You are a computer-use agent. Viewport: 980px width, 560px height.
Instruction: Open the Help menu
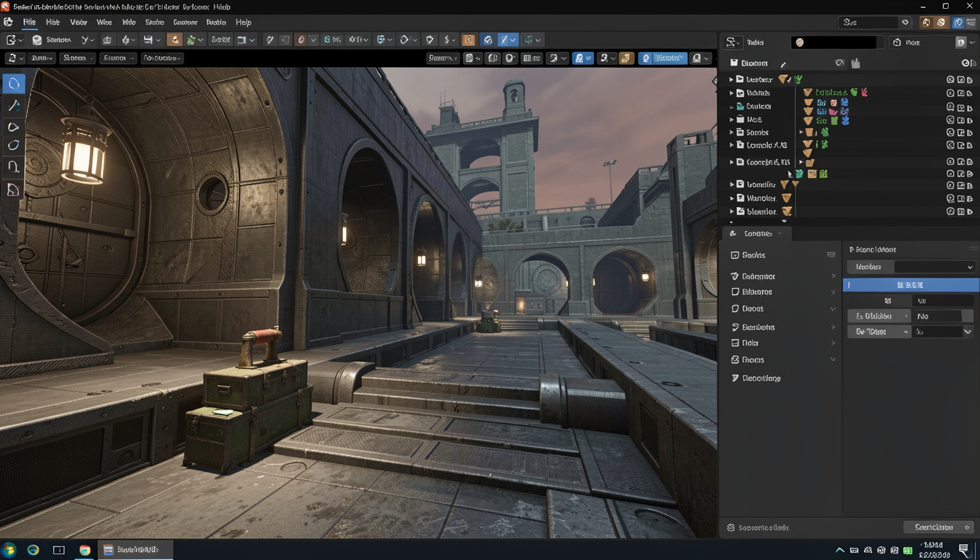point(243,23)
